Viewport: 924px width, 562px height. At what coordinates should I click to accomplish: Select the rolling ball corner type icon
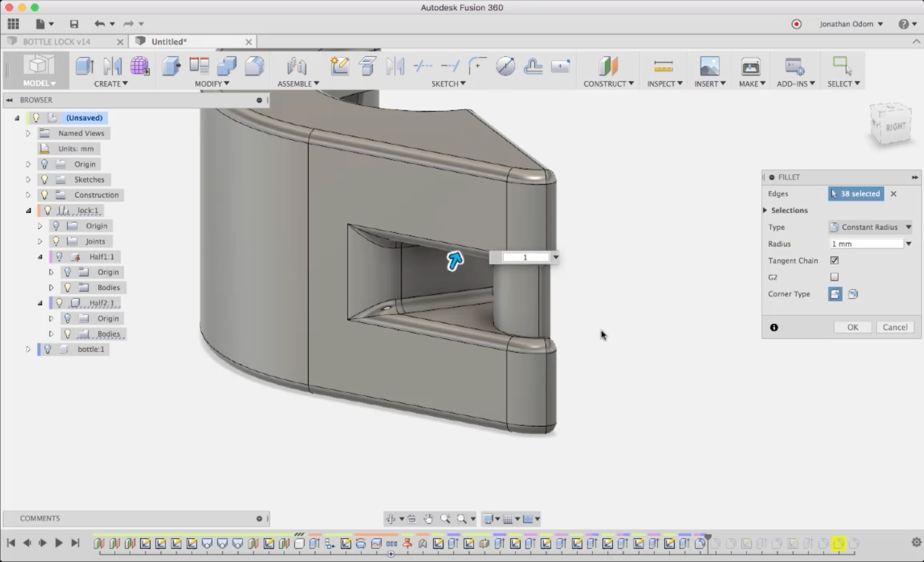pyautogui.click(x=835, y=294)
